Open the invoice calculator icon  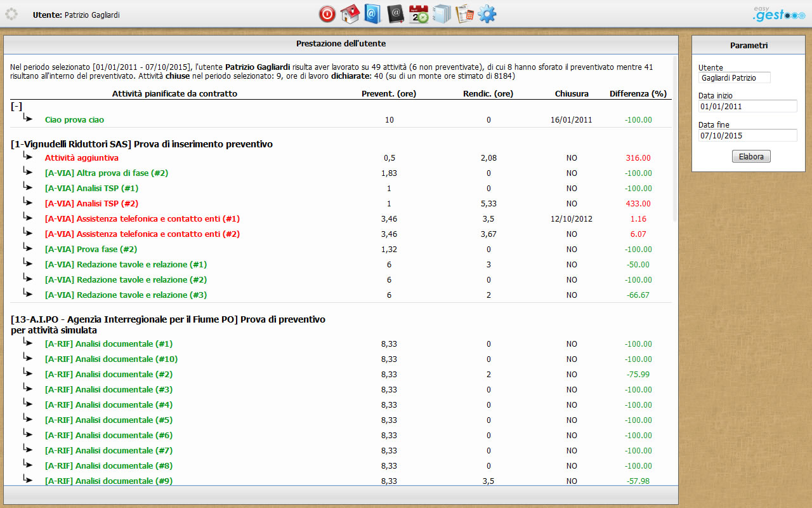464,14
